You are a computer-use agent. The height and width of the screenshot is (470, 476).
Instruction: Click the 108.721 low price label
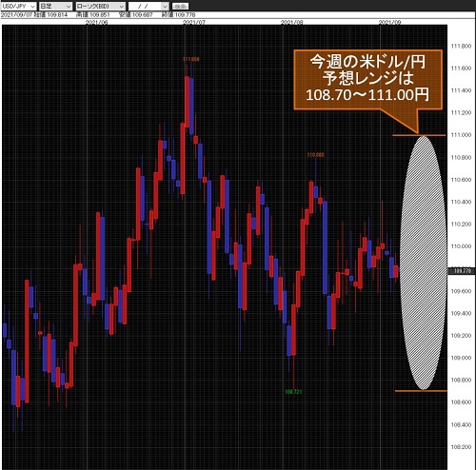tap(293, 392)
